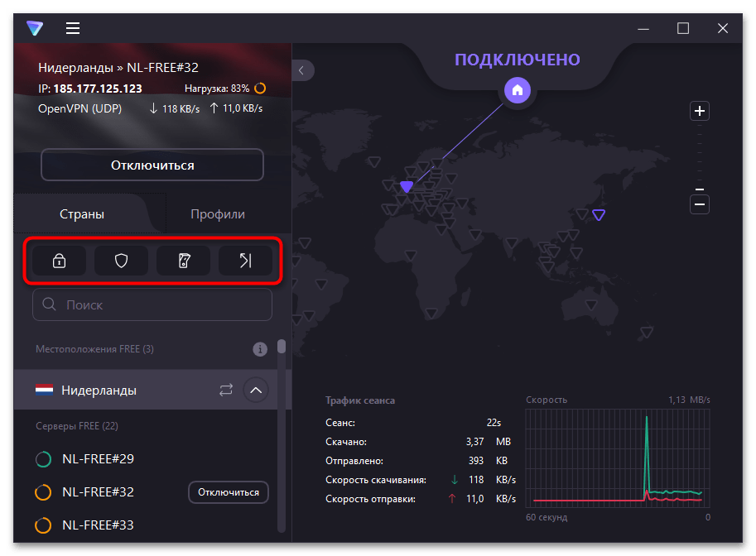Screen dimensions: 756x556
Task: Toggle Kill Switch icon
Action: click(x=184, y=261)
